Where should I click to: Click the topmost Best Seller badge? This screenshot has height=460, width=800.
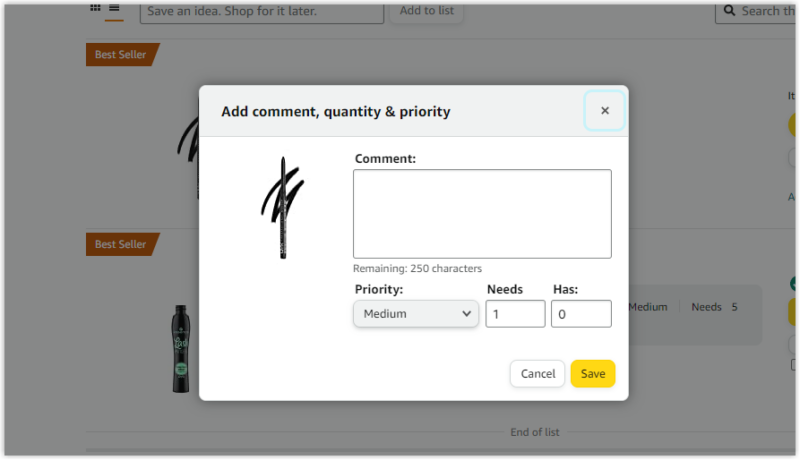(x=121, y=55)
